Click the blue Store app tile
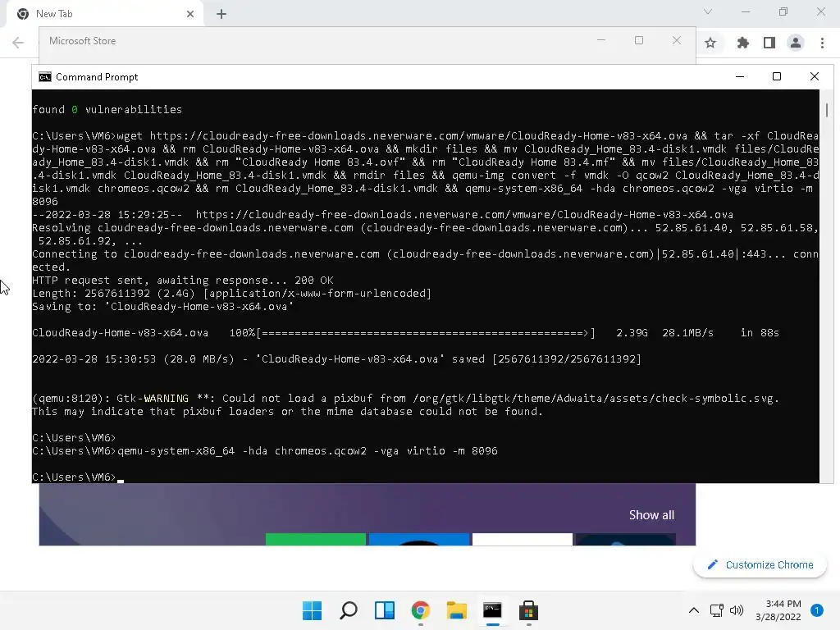Screen dimensions: 840x630 pos(419,539)
